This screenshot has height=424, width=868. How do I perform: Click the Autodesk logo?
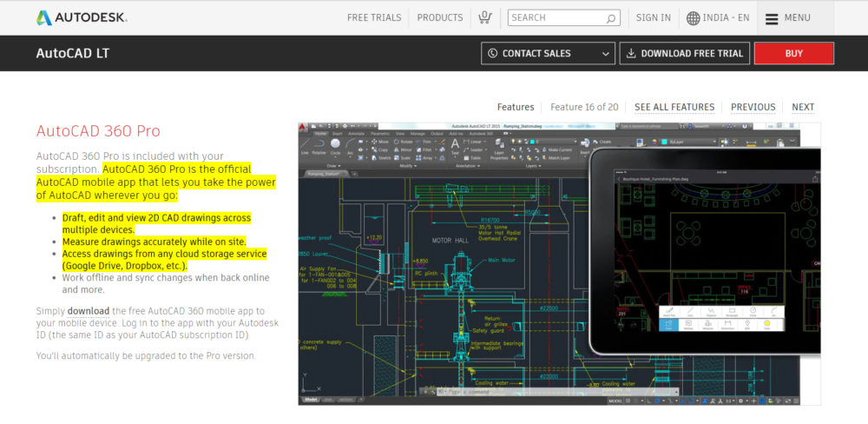pyautogui.click(x=82, y=17)
